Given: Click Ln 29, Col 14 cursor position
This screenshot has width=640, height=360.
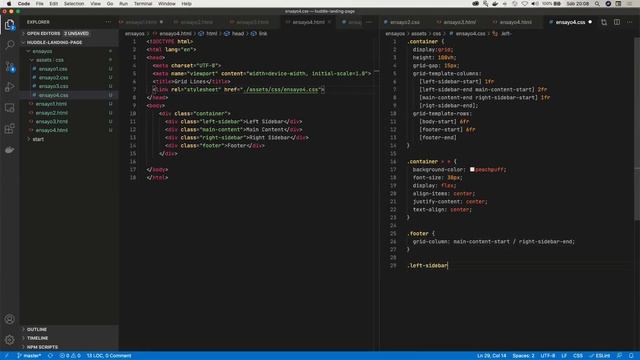Looking at the screenshot, I should [x=491, y=356].
